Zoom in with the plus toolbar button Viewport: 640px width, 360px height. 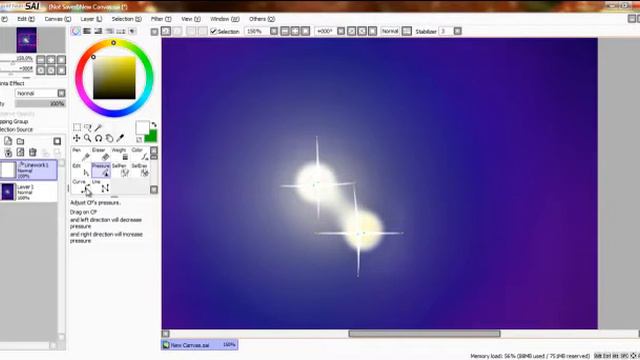(x=295, y=31)
